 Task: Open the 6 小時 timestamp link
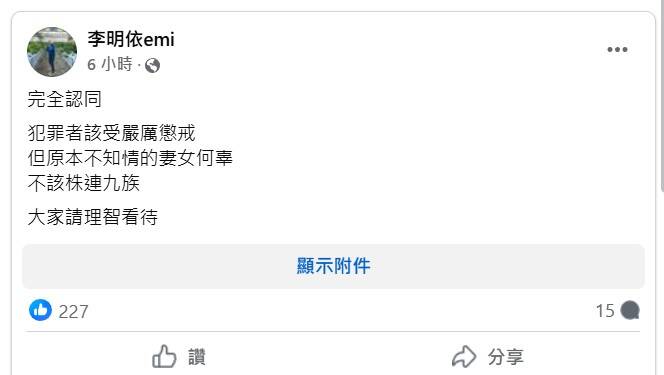(x=110, y=64)
